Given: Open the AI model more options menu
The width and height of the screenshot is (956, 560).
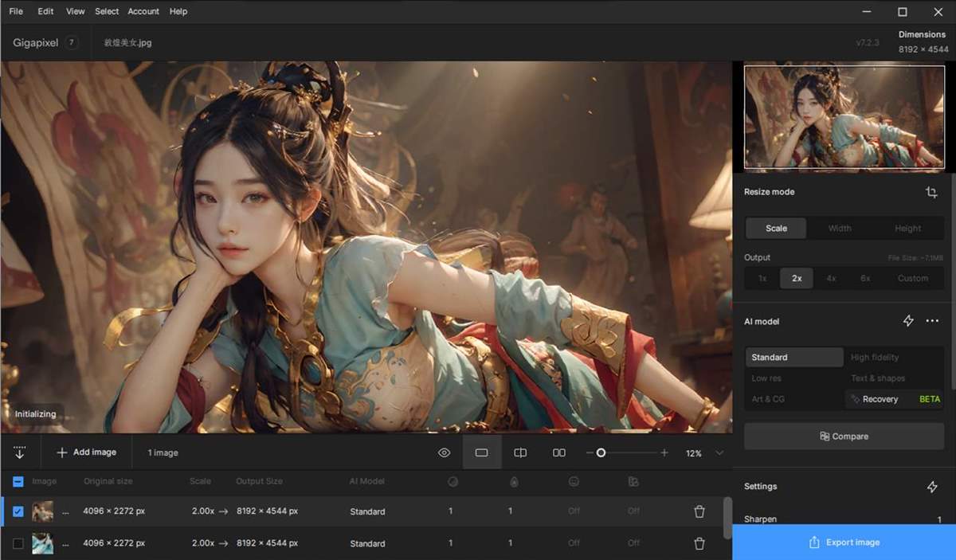Looking at the screenshot, I should [x=932, y=321].
